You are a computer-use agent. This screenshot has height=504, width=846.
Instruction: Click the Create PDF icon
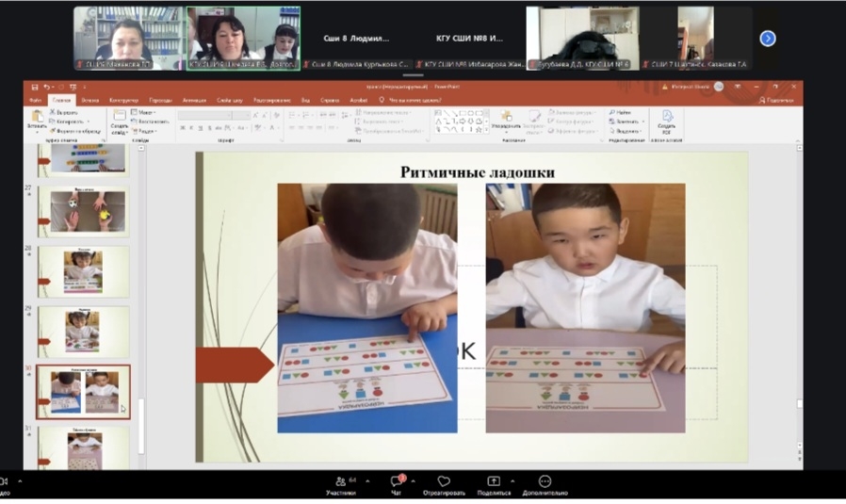(x=667, y=118)
